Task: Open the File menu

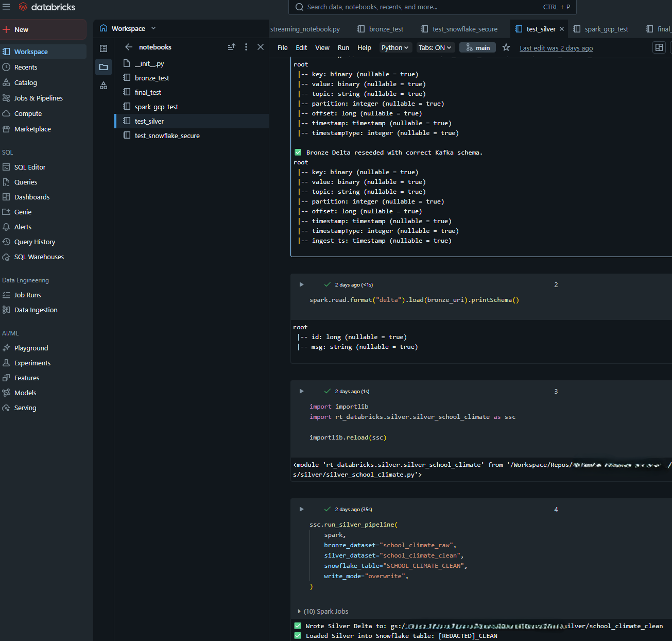Action: 283,47
